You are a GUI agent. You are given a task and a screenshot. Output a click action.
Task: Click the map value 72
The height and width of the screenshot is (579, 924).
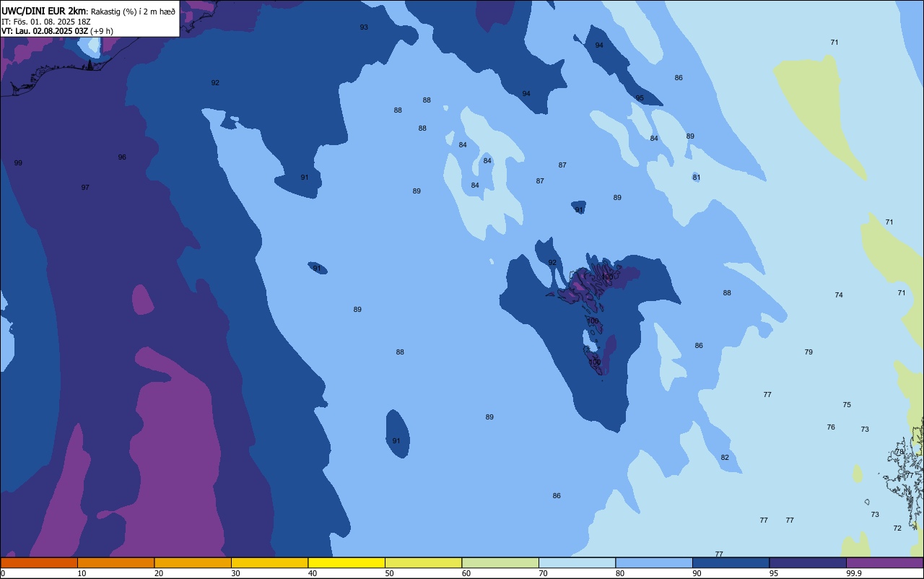[x=897, y=528]
